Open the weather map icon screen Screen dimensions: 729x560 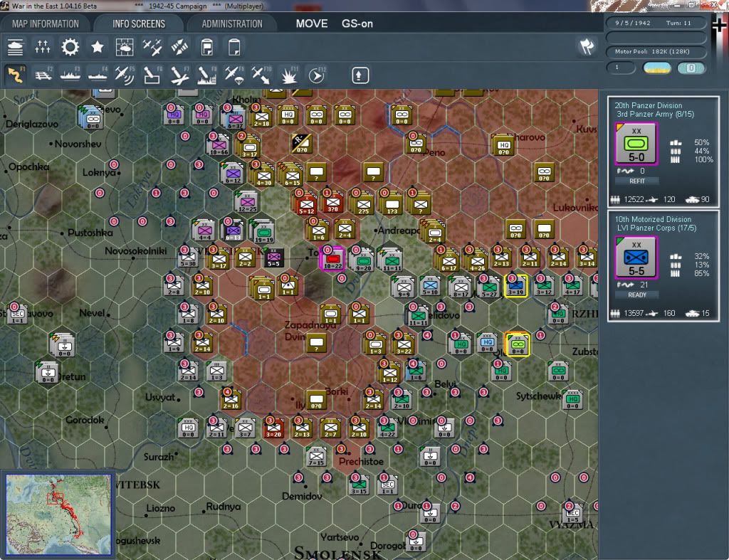point(125,48)
